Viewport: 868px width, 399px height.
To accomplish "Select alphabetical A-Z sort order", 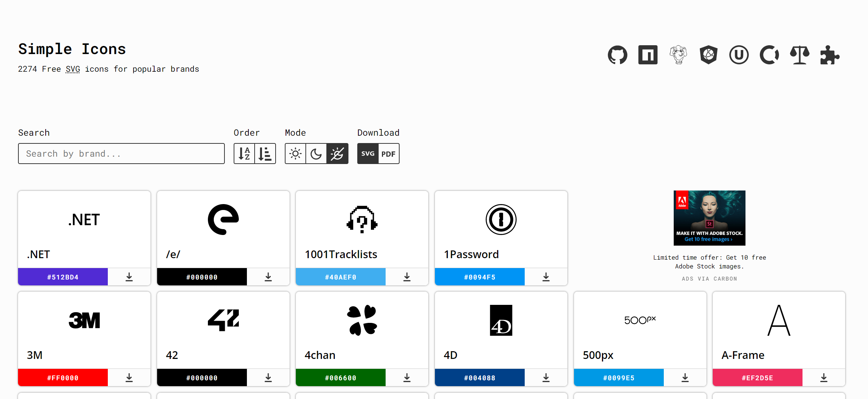I will [x=244, y=154].
